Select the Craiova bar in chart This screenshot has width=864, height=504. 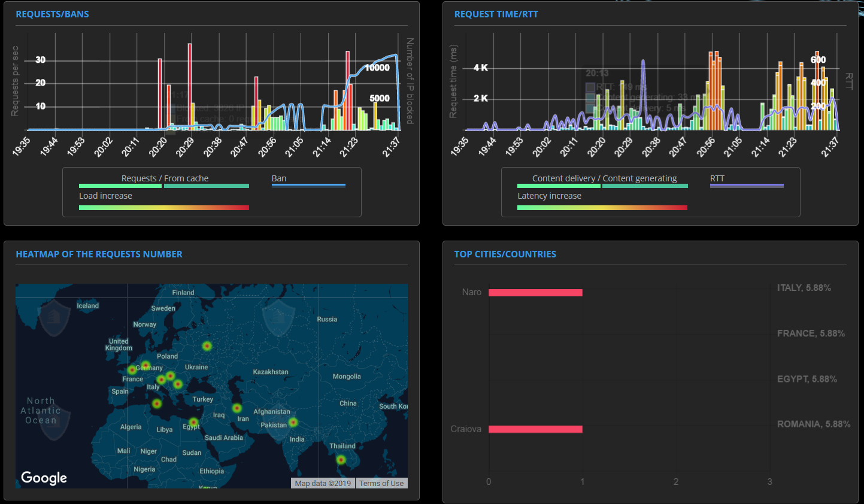(535, 429)
